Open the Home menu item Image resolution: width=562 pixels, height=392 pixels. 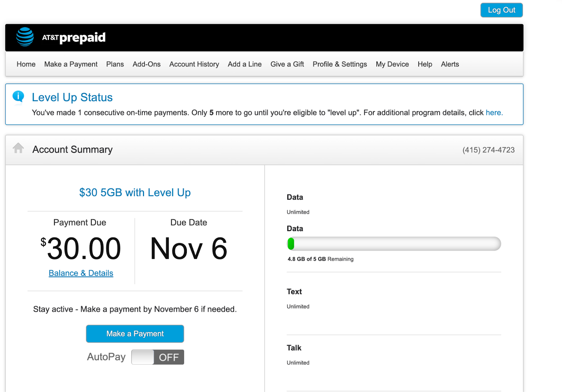click(26, 64)
